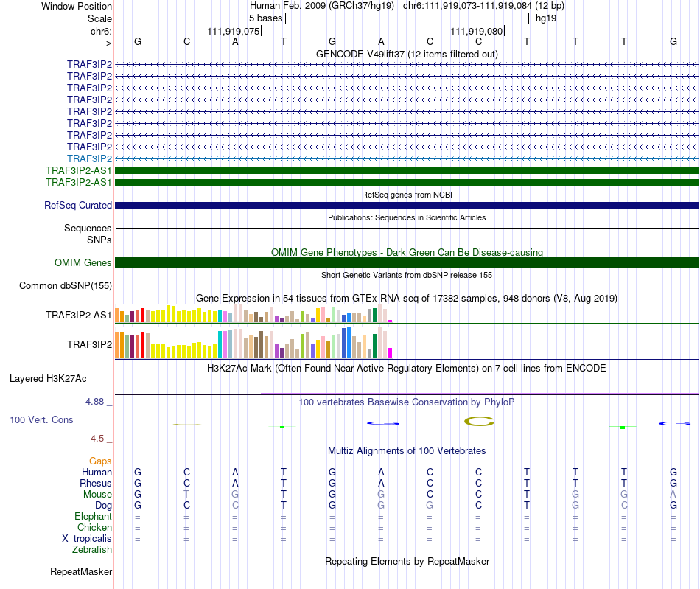
Task: Click the Elephant species row label
Action: click(93, 516)
